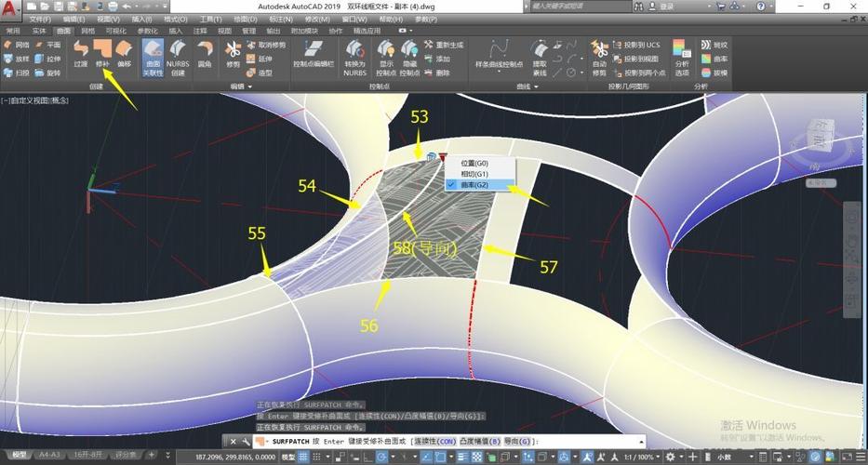Switch to the Solid (实体) ribbon tab
The height and width of the screenshot is (465, 868).
[x=39, y=31]
